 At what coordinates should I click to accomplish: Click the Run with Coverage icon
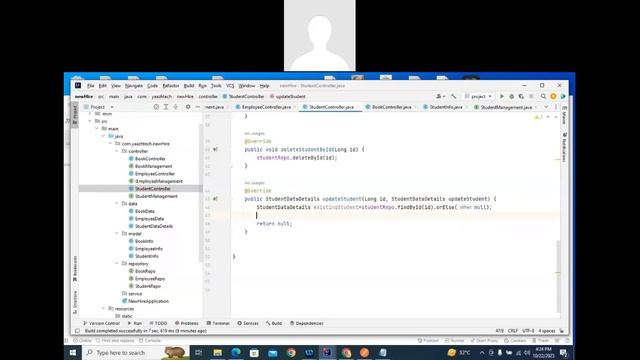click(521, 96)
